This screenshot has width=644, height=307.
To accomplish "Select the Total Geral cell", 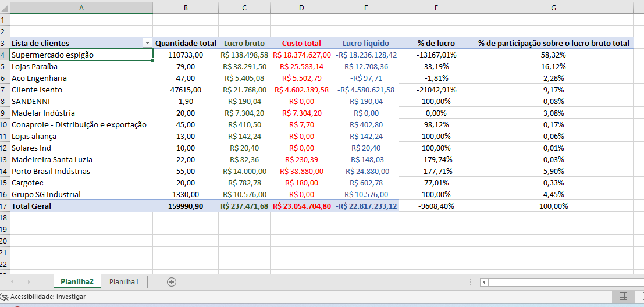I will pos(81,206).
